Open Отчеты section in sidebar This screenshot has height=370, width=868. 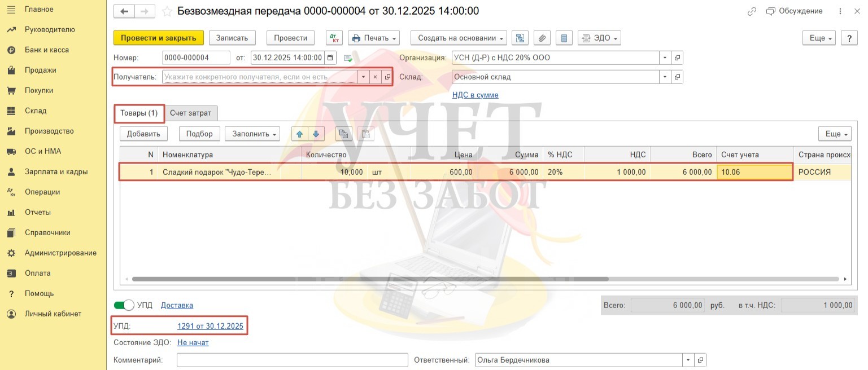pyautogui.click(x=38, y=212)
